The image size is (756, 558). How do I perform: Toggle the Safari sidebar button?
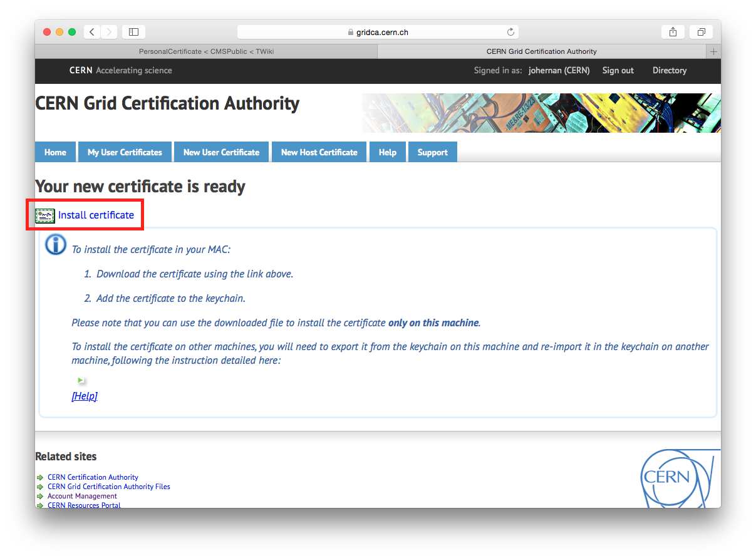pos(133,32)
